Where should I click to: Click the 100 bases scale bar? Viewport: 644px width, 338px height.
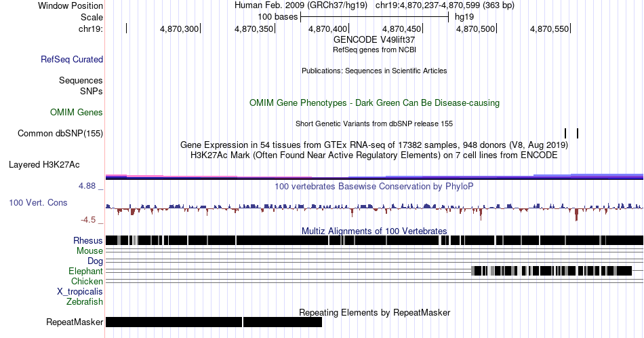375,17
